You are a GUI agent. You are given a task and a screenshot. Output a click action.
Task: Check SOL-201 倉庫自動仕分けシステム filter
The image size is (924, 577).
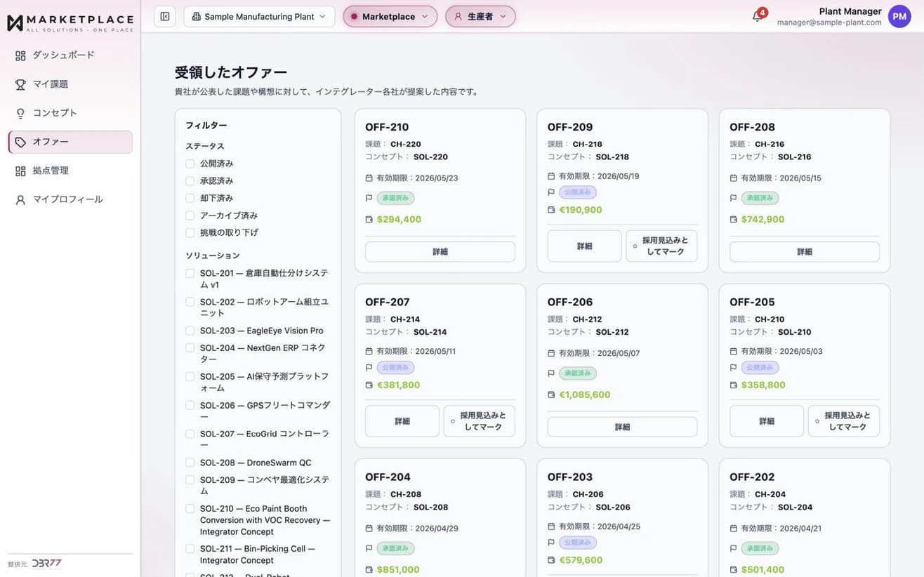coord(190,273)
